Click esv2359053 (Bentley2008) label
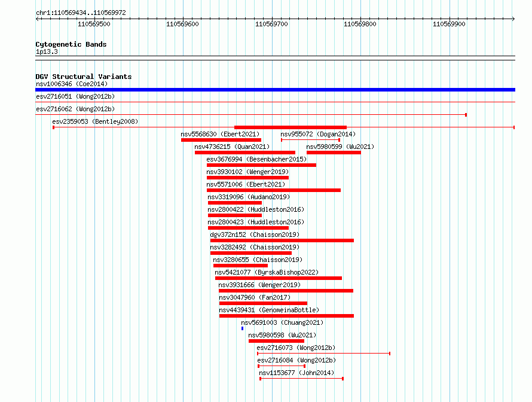The image size is (532, 402). tap(95, 121)
